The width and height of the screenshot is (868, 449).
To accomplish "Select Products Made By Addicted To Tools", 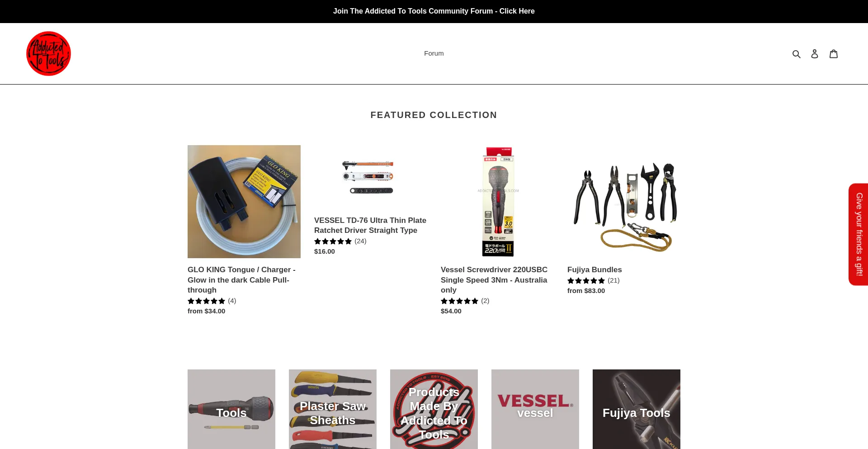I will click(434, 409).
